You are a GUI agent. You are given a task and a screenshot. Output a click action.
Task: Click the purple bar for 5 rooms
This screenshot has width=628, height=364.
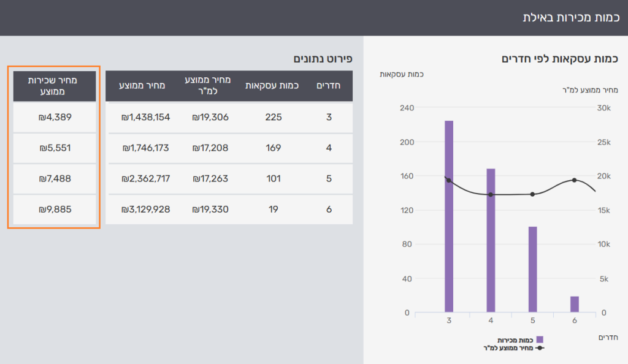click(532, 270)
